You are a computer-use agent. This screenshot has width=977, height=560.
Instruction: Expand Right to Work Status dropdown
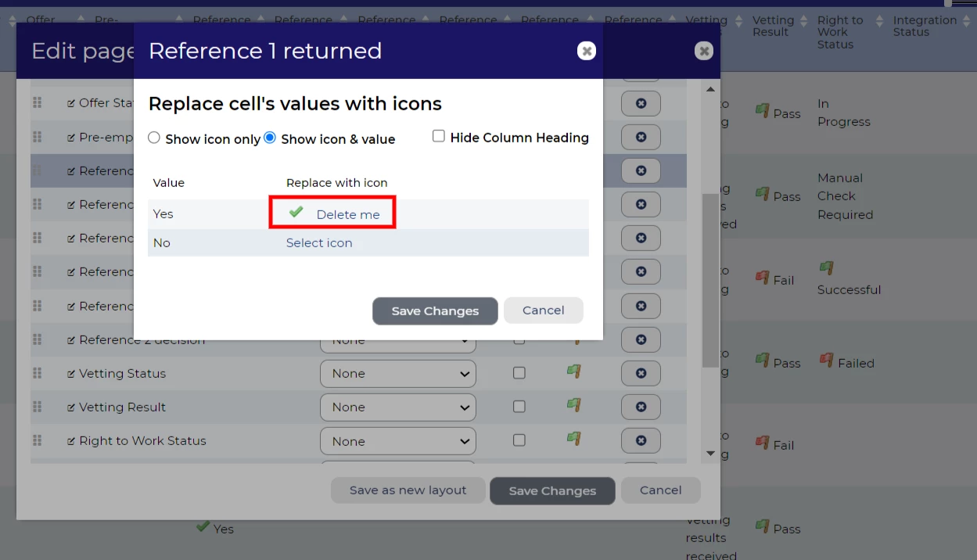[397, 441]
